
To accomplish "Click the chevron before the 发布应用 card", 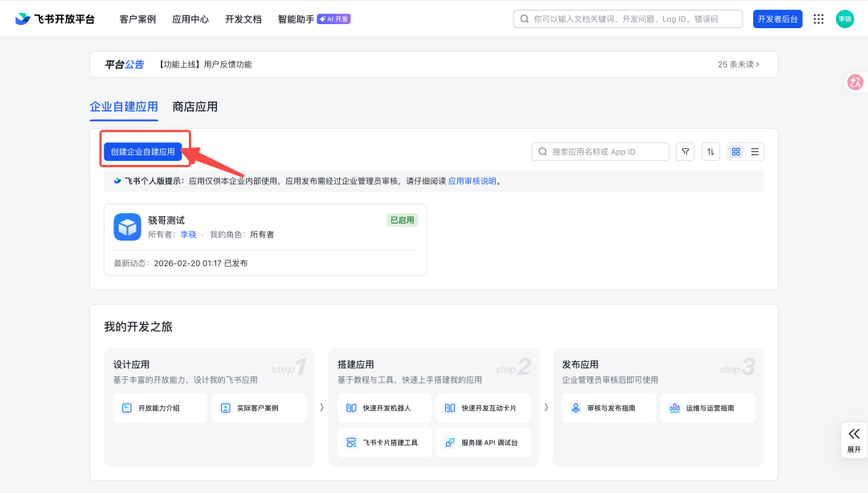I will [x=546, y=408].
